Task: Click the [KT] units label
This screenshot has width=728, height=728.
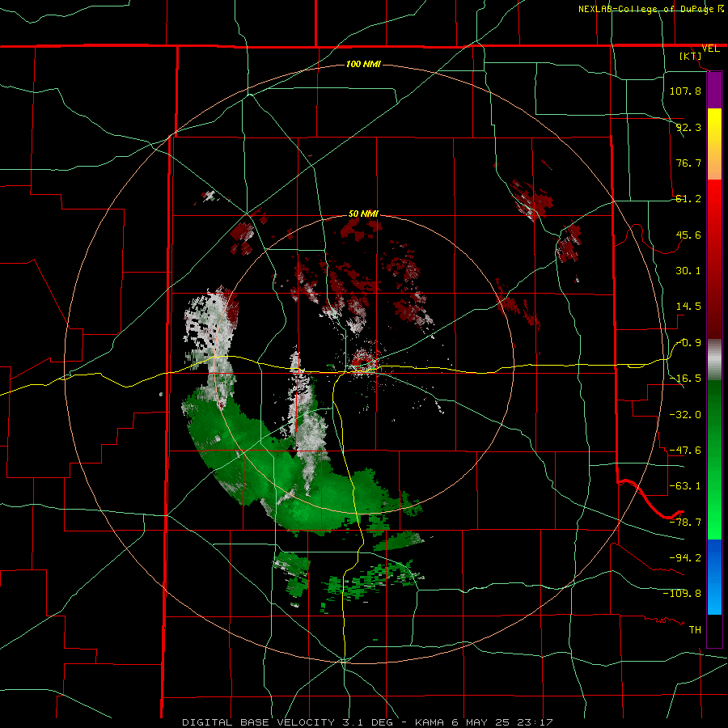Action: pyautogui.click(x=691, y=56)
